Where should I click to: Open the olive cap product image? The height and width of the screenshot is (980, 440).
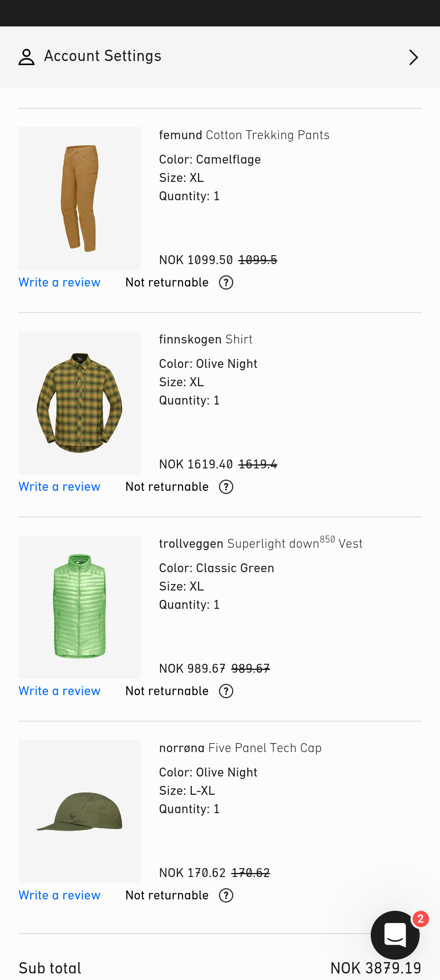[79, 812]
